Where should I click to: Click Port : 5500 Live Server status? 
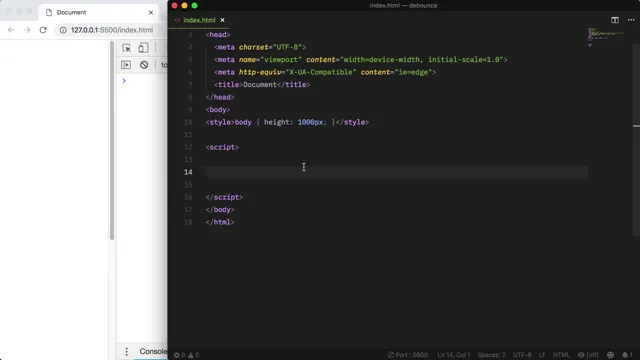pos(408,355)
